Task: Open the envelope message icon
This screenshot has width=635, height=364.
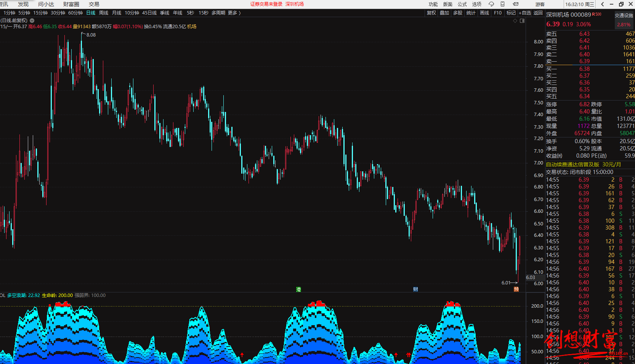Action: [x=515, y=4]
